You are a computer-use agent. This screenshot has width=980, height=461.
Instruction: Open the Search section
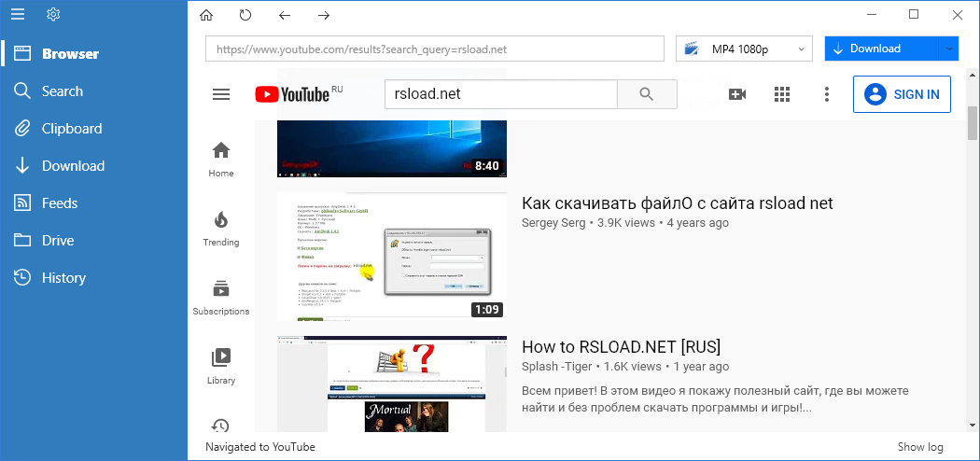point(94,91)
